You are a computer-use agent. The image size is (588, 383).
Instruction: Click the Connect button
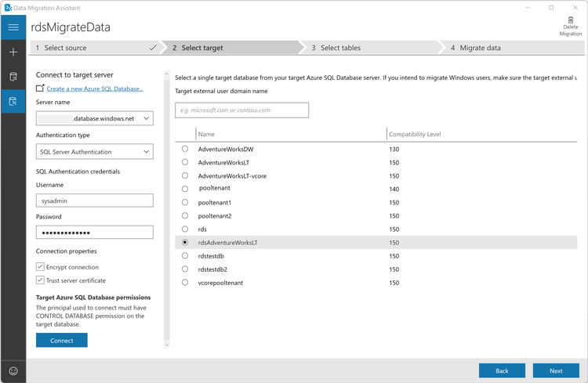click(62, 340)
